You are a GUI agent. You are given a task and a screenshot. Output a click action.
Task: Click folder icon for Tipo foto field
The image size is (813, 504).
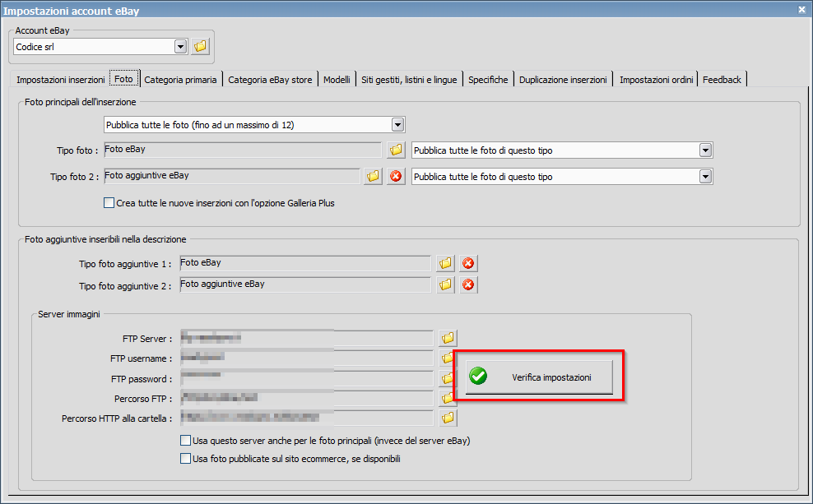point(396,150)
